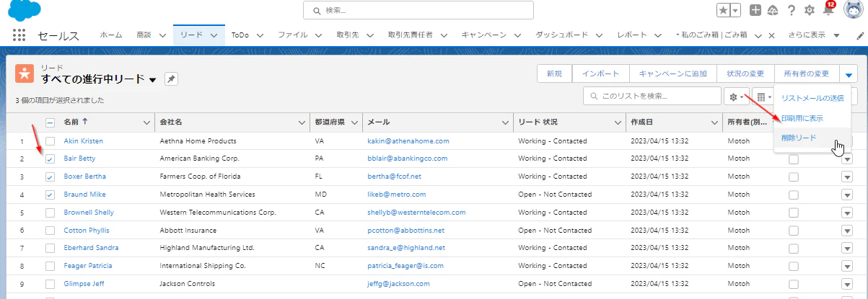The image size is (868, 299).
Task: Click the 状況の変更 button
Action: click(745, 73)
